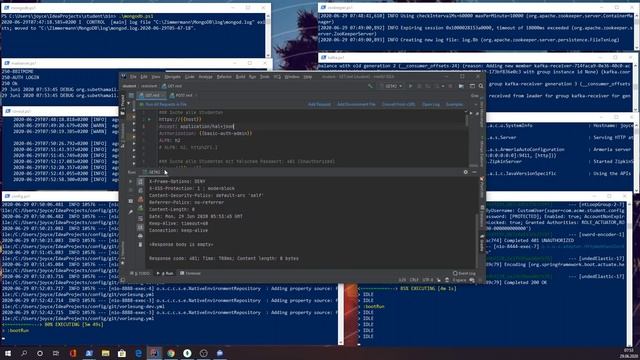
Task: Open the Code menu in IntelliJ
Action: point(190,77)
